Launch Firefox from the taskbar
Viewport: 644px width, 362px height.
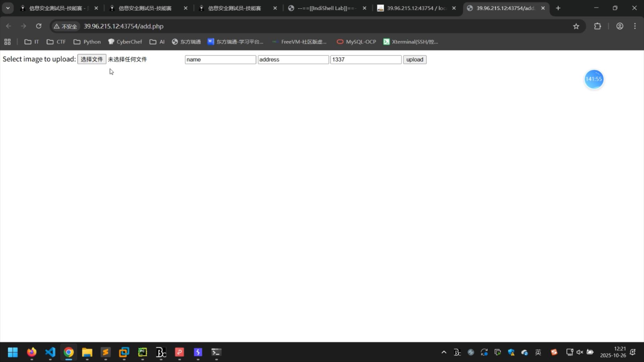[32, 352]
